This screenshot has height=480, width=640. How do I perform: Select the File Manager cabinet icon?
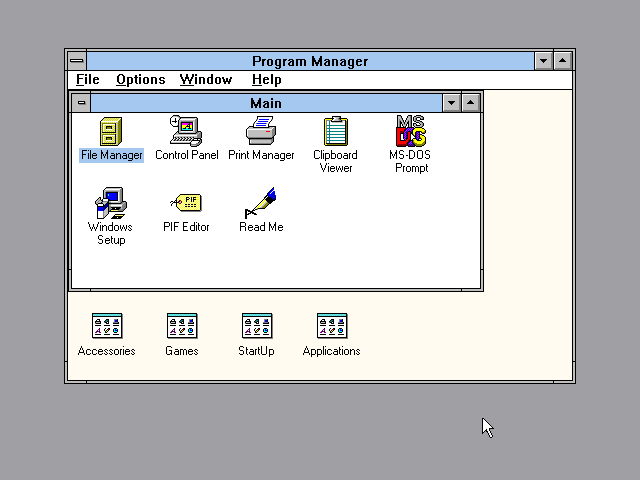click(x=111, y=131)
